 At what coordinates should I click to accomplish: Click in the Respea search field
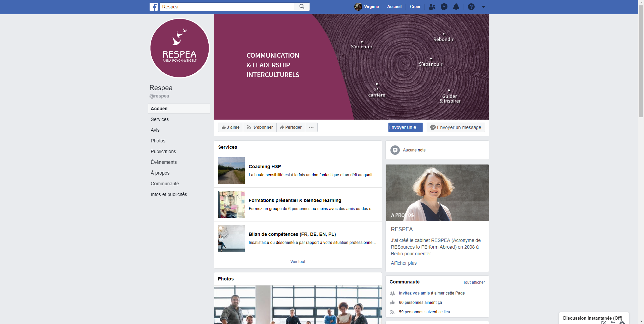[x=227, y=7]
